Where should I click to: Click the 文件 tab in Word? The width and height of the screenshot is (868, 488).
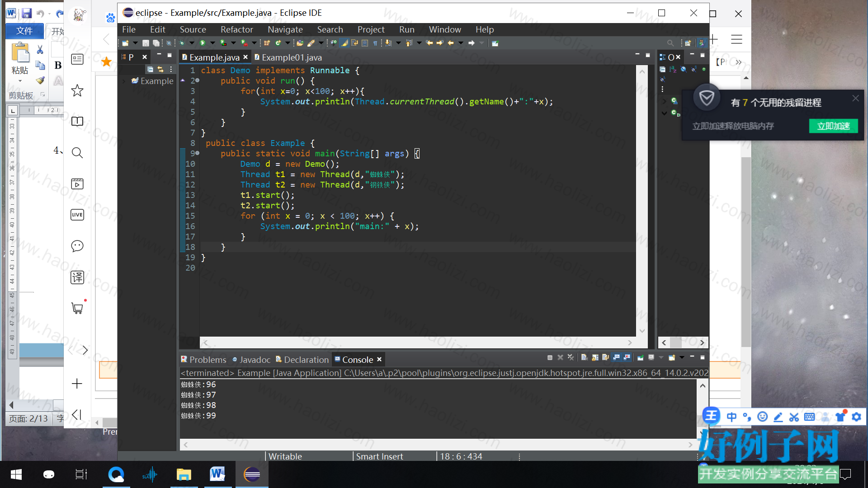click(24, 31)
